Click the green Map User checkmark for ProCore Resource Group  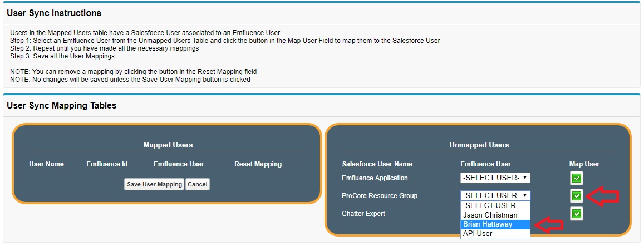[577, 196]
